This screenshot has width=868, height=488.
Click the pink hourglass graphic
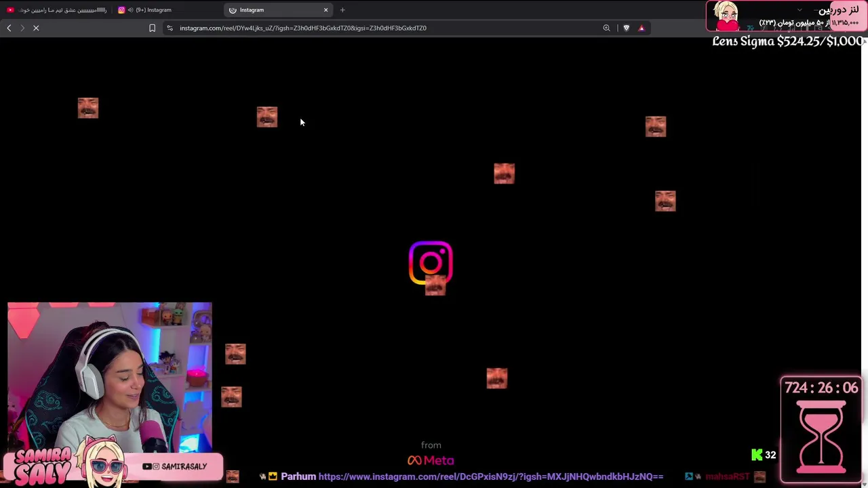[821, 437]
